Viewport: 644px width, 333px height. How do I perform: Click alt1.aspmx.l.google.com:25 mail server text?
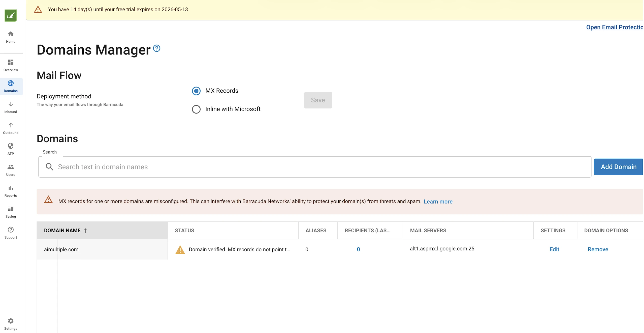pyautogui.click(x=442, y=248)
